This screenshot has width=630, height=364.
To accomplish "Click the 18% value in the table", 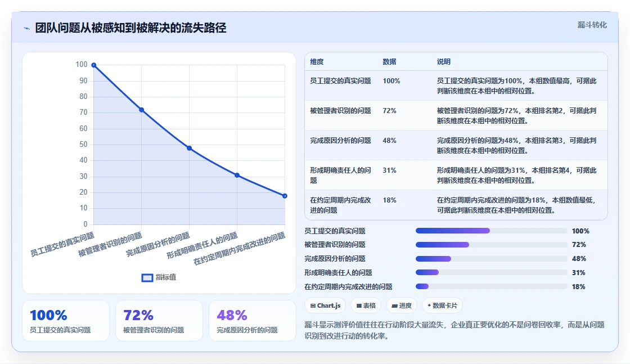I will click(389, 200).
